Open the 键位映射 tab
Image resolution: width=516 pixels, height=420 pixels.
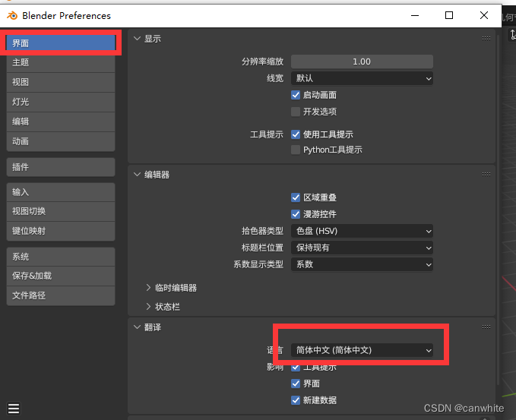coord(61,231)
